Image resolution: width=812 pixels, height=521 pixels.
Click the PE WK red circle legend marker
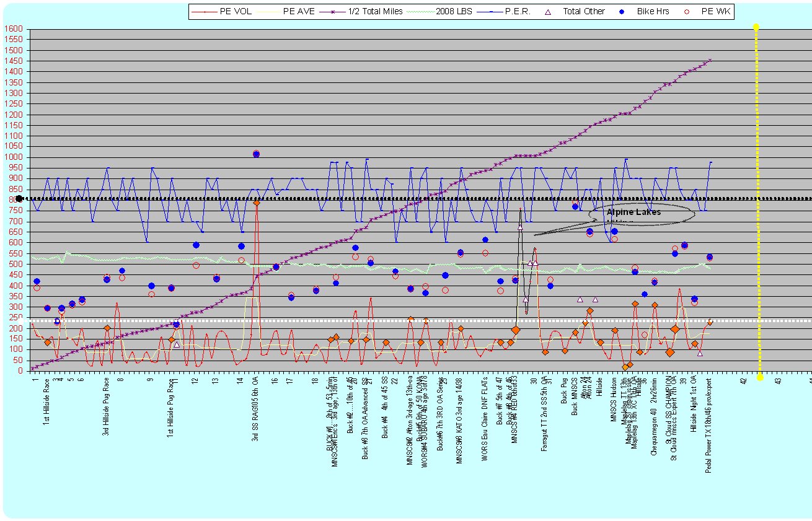pos(687,11)
